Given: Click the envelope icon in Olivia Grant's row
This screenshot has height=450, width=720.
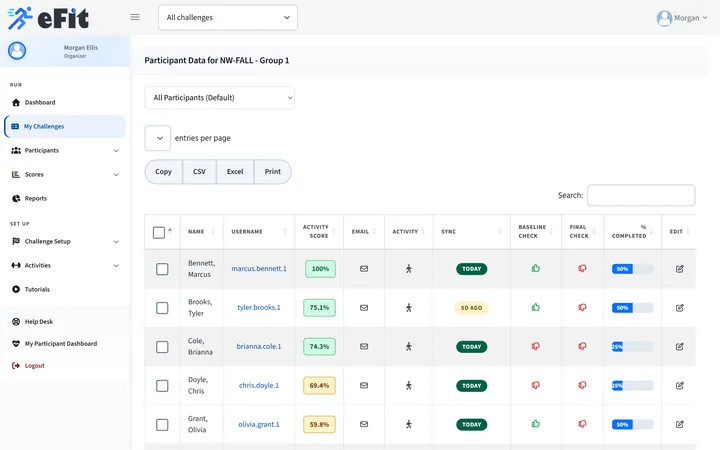Looking at the screenshot, I should pyautogui.click(x=364, y=424).
